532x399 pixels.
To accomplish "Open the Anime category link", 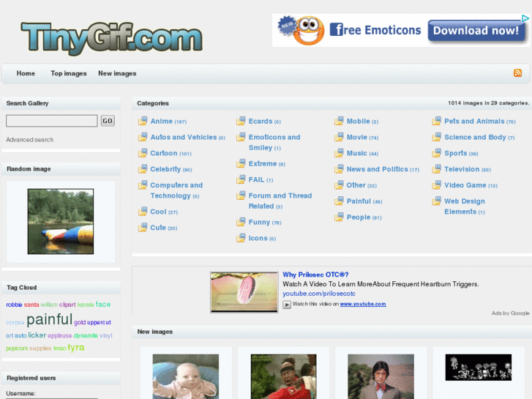I will point(162,122).
